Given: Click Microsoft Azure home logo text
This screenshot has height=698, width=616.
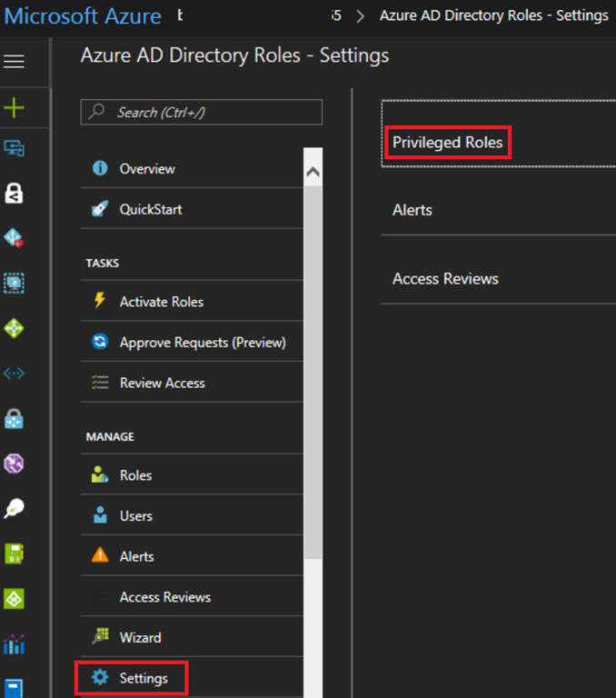Looking at the screenshot, I should 84,16.
